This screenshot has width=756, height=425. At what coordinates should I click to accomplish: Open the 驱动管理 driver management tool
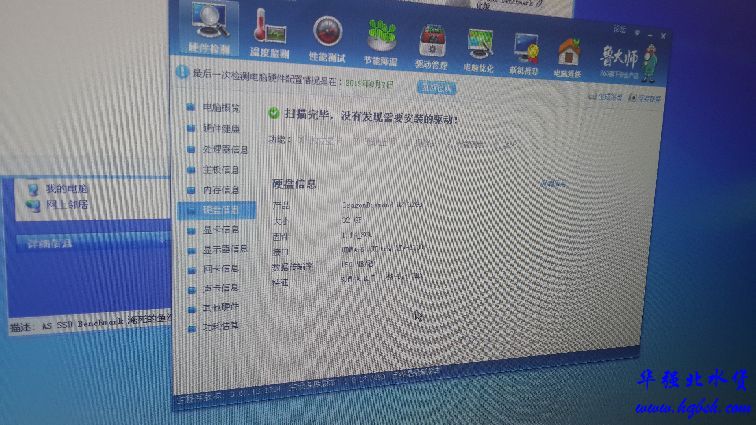coord(432,48)
